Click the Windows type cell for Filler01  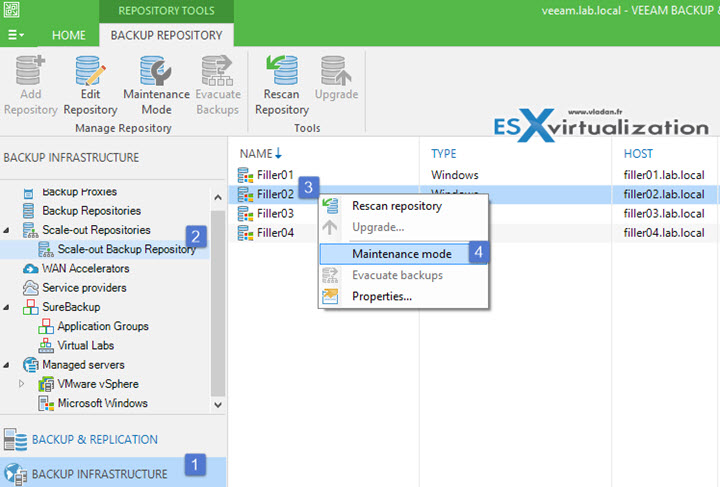click(455, 175)
